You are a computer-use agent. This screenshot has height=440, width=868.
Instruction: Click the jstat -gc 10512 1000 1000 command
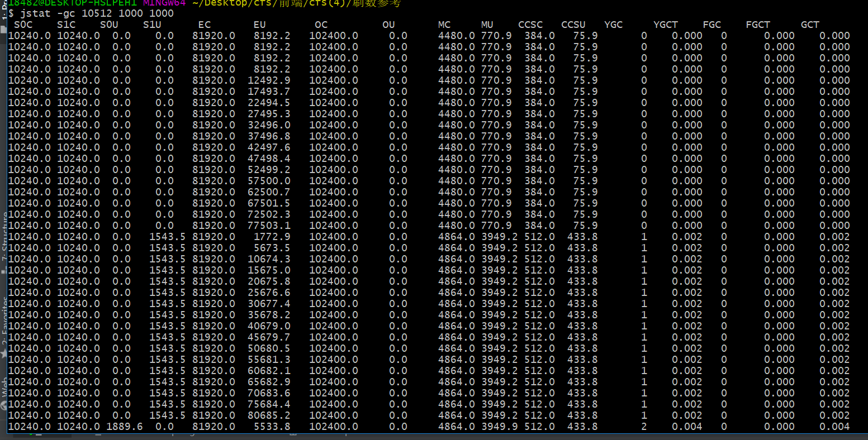(x=97, y=13)
